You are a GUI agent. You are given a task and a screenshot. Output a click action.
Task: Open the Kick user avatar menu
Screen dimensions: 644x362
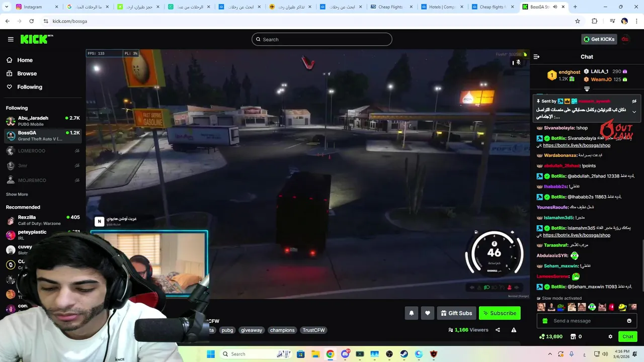[x=625, y=39]
